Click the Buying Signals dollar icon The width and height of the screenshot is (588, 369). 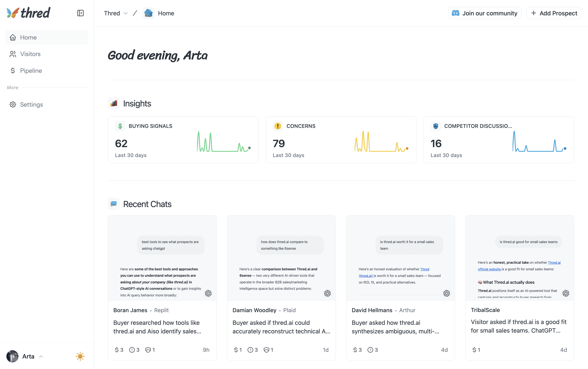coord(120,126)
